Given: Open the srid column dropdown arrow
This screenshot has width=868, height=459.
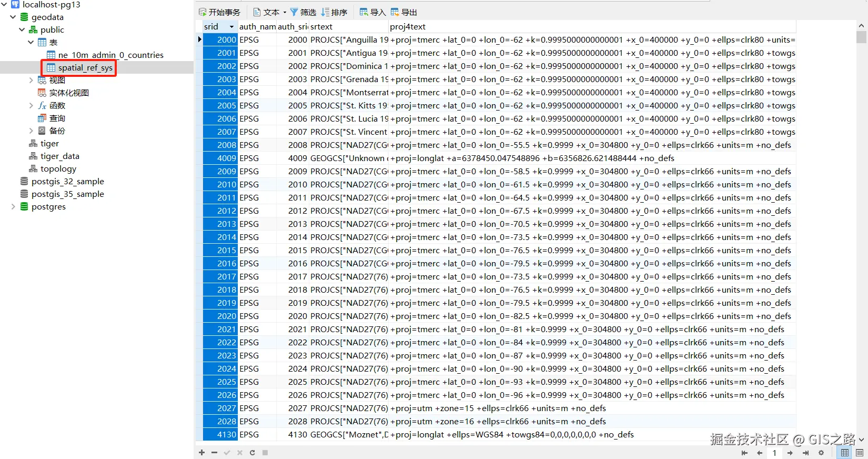Looking at the screenshot, I should click(231, 27).
